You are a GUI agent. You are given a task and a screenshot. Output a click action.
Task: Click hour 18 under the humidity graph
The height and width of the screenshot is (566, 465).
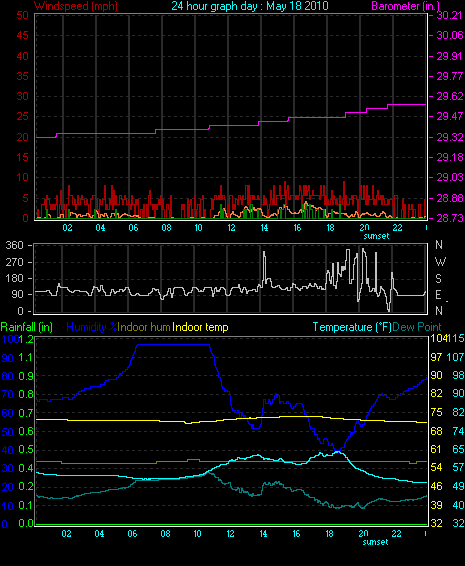pyautogui.click(x=330, y=534)
